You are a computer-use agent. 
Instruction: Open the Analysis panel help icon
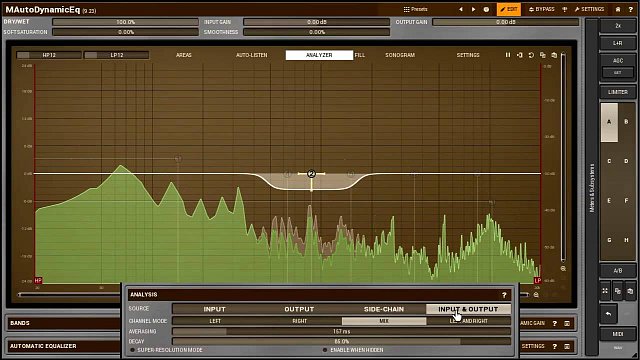[x=504, y=295]
